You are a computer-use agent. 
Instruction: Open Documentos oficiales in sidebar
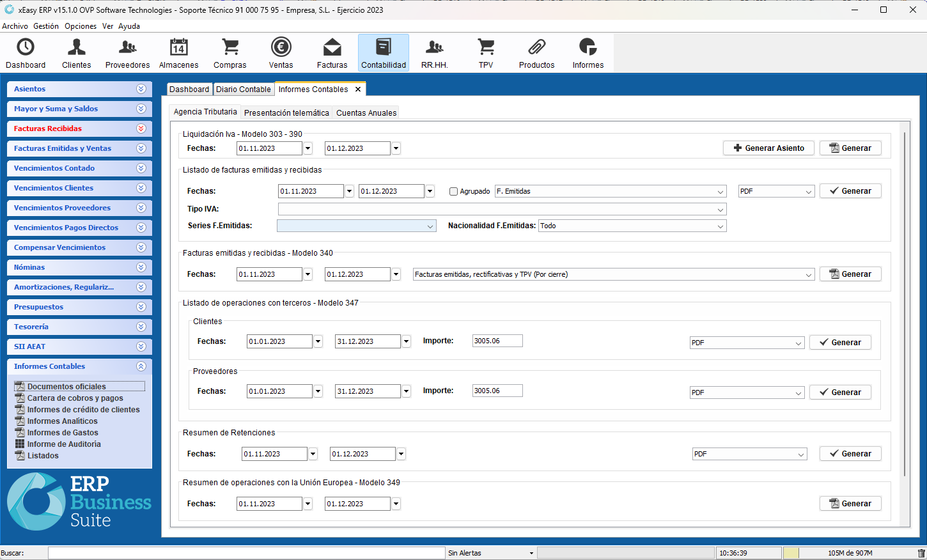(79, 386)
